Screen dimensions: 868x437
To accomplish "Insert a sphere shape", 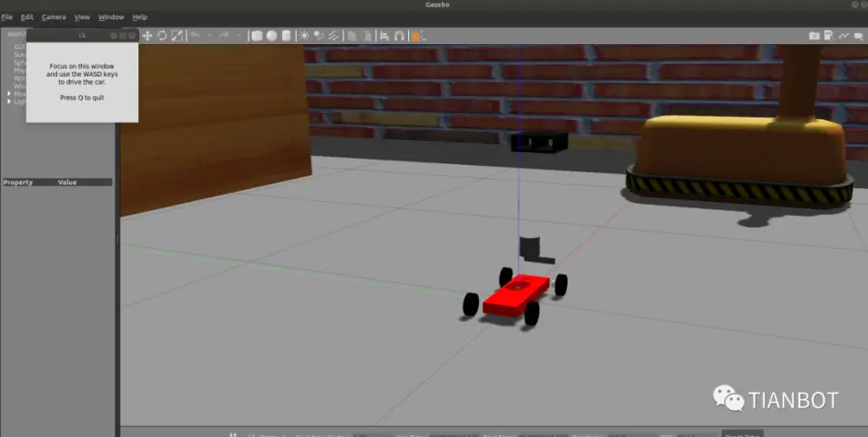I will point(271,36).
